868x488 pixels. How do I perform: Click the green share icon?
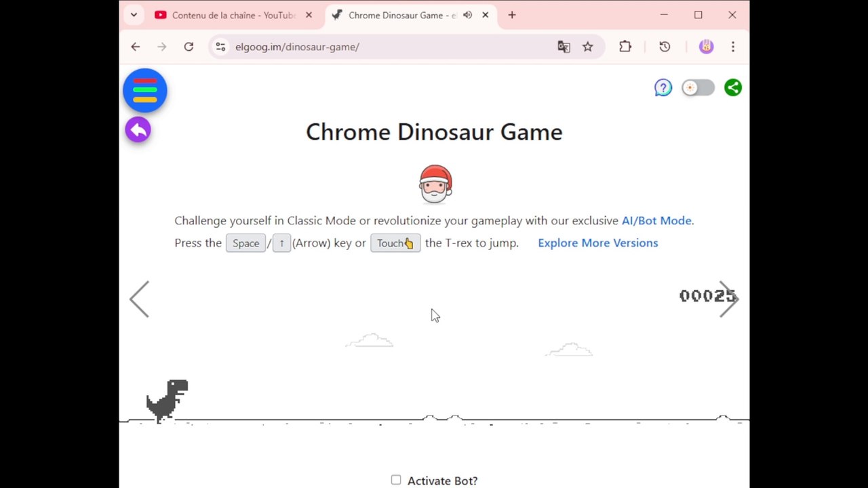[x=733, y=87]
